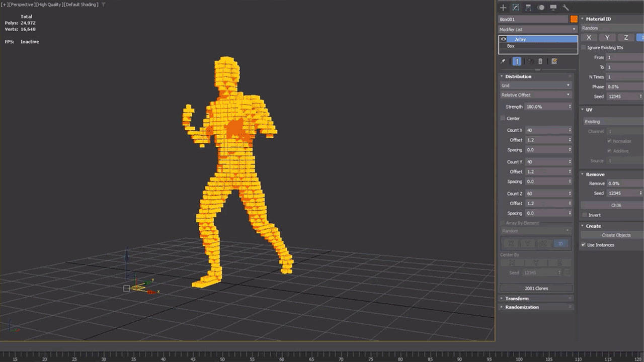644x362 pixels.
Task: Open the Utilities panel wrench icon
Action: 566,8
